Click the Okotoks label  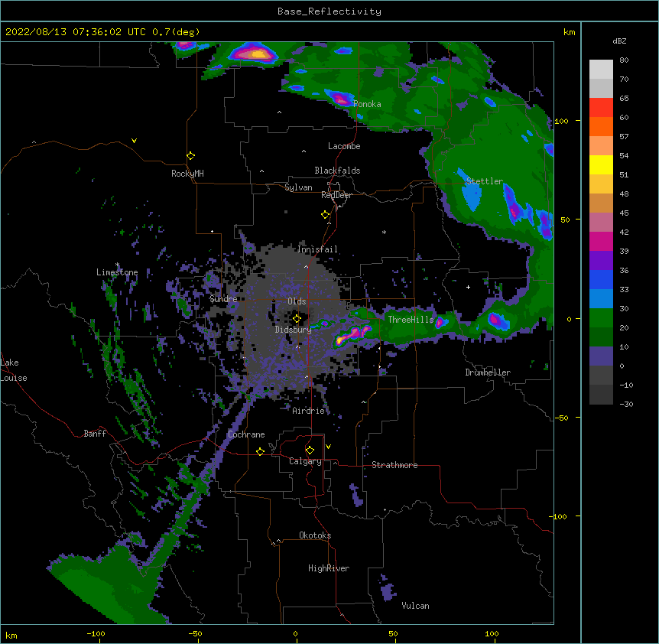pyautogui.click(x=315, y=535)
